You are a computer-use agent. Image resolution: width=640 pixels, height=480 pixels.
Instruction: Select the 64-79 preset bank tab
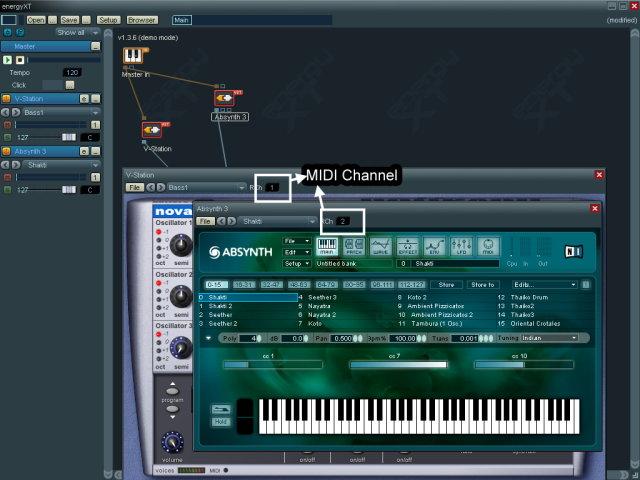[x=327, y=284]
